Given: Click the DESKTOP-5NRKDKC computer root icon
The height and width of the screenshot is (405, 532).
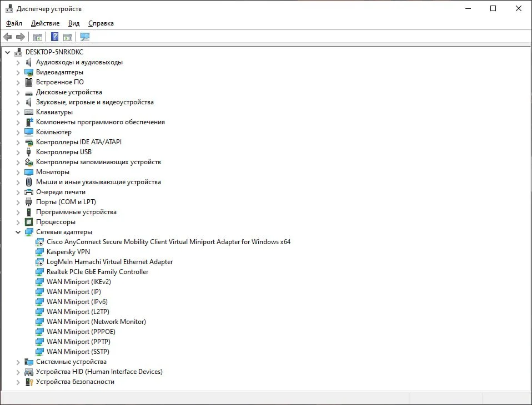Looking at the screenshot, I should (x=18, y=52).
